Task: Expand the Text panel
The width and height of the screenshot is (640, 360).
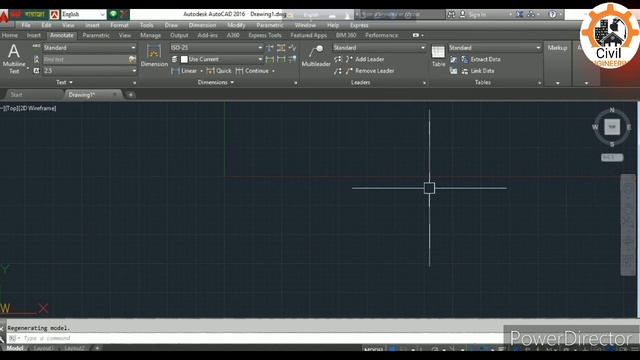Action: tap(64, 82)
